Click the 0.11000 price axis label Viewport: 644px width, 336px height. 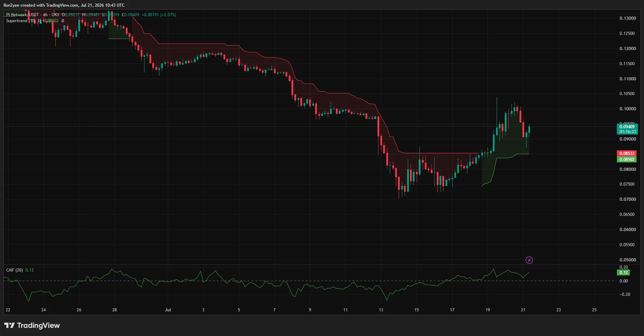click(x=627, y=79)
